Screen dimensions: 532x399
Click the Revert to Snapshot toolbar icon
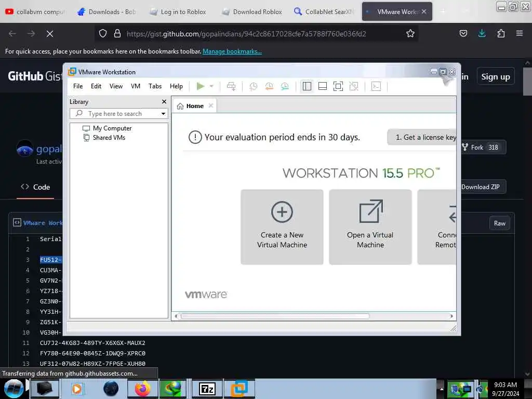[269, 86]
